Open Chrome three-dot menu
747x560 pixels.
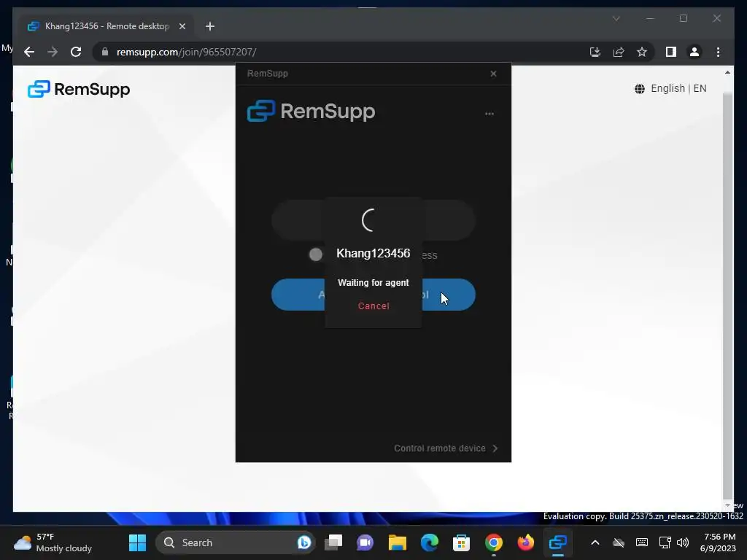point(718,52)
